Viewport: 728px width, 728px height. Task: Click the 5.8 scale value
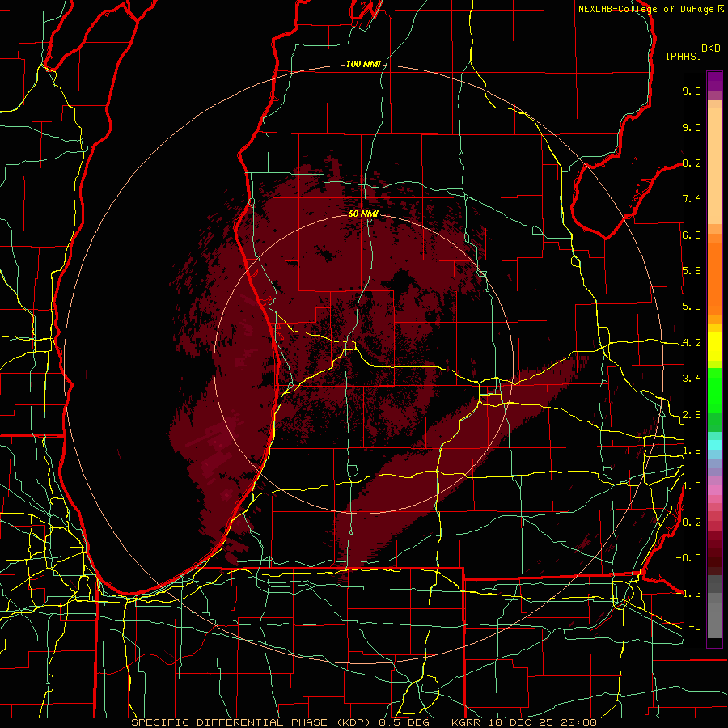[692, 271]
